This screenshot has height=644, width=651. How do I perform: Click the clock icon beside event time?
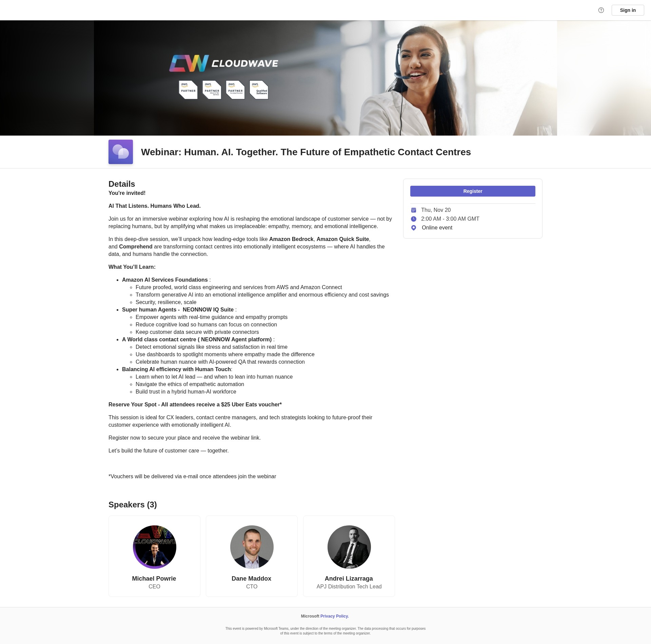[x=414, y=219]
